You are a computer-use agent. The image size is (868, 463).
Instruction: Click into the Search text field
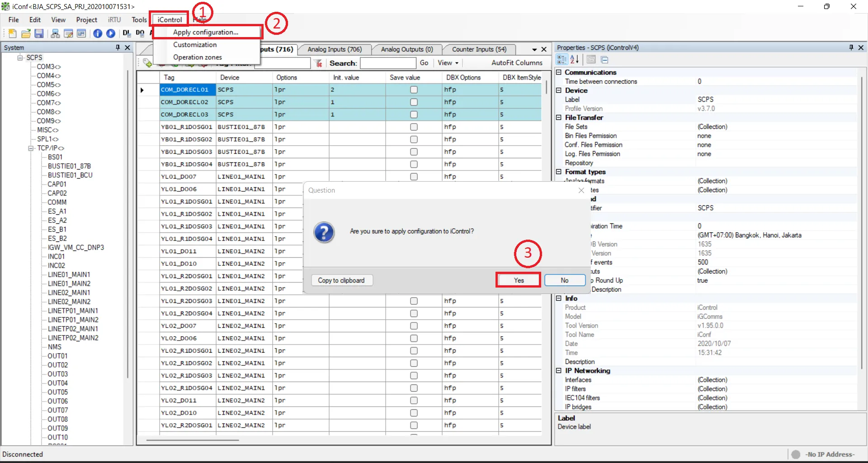coord(388,63)
